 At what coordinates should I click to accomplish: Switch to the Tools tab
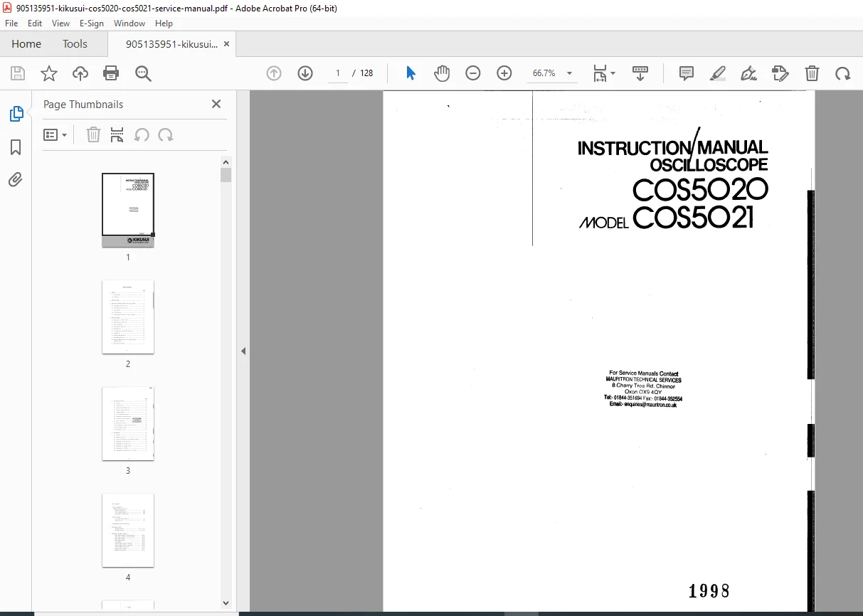click(x=75, y=44)
